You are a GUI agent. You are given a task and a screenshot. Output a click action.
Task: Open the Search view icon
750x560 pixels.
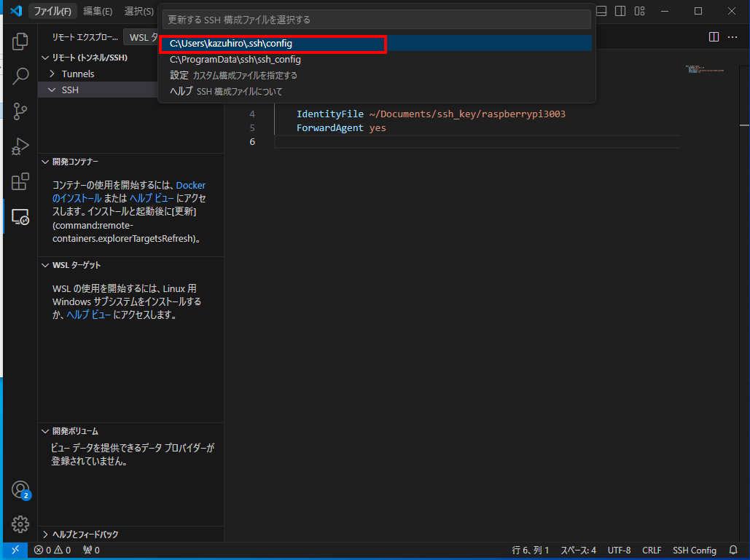(x=20, y=76)
